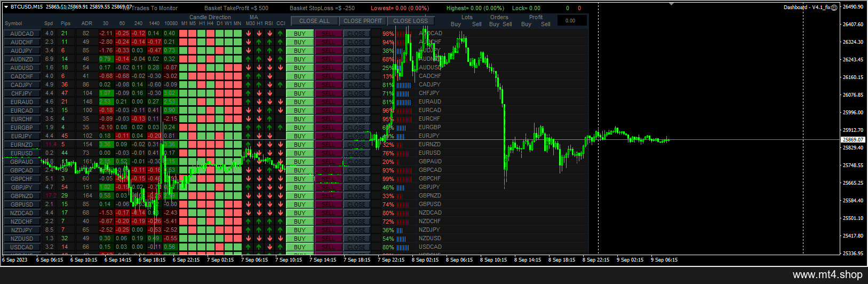Viewport: 868px width, 284px height.
Task: Select the NZDJPY symbol button
Action: click(22, 230)
